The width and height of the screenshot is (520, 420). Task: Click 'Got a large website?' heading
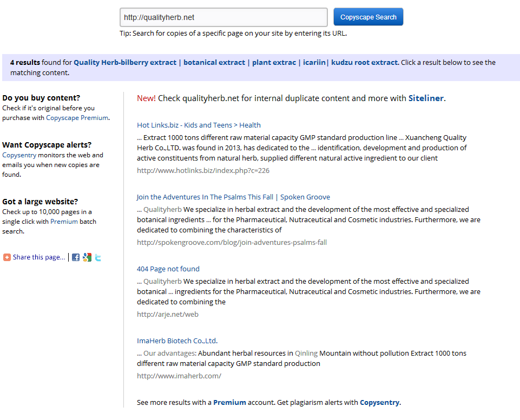(40, 202)
